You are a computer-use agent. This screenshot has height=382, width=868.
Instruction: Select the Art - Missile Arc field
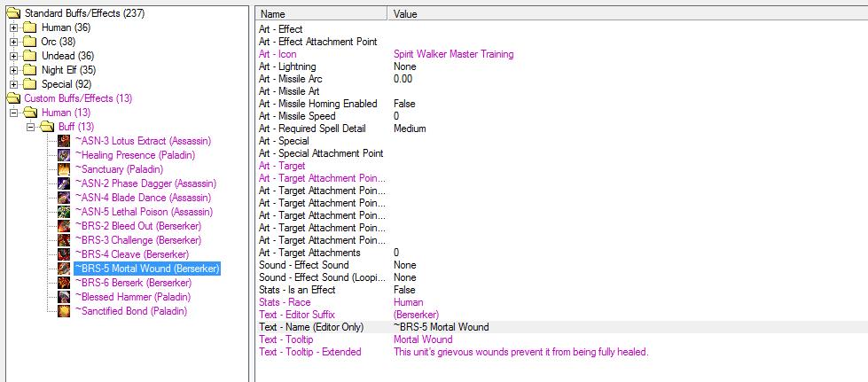(x=561, y=79)
